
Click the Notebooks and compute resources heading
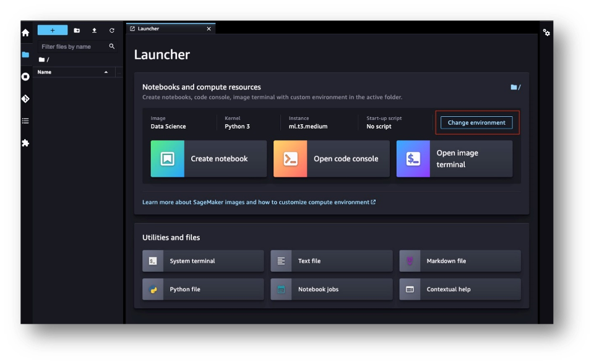202,87
